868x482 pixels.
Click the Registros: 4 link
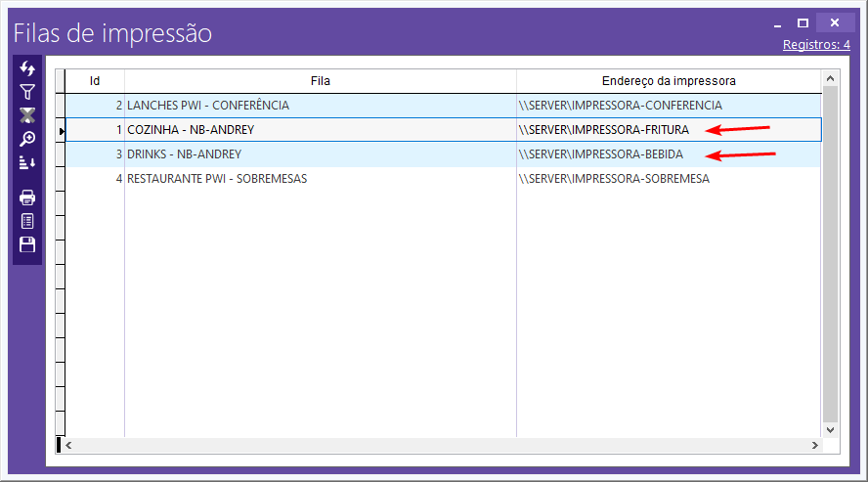pyautogui.click(x=816, y=45)
